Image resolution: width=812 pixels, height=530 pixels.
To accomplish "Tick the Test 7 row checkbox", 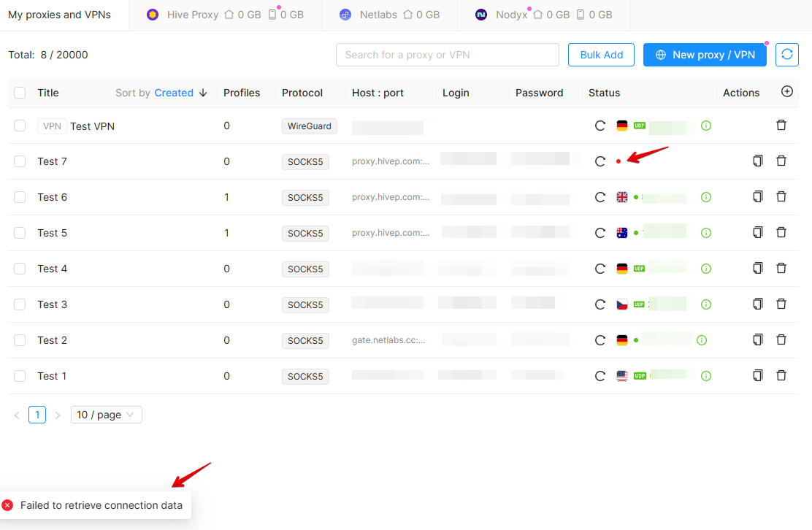I will 20,161.
